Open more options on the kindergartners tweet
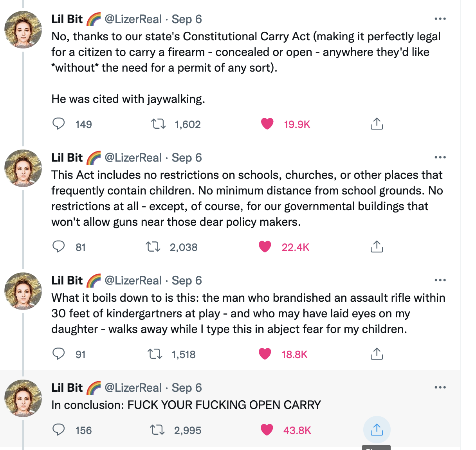476x450 pixels. tap(440, 280)
